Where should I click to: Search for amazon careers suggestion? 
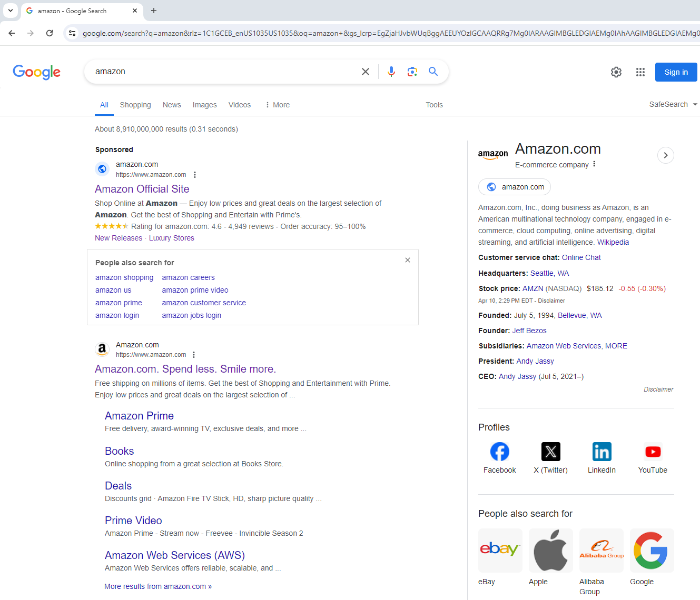(189, 277)
